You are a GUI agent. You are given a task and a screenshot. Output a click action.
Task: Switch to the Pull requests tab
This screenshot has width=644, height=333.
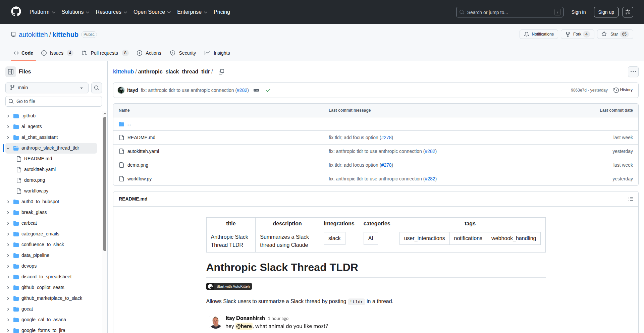104,53
